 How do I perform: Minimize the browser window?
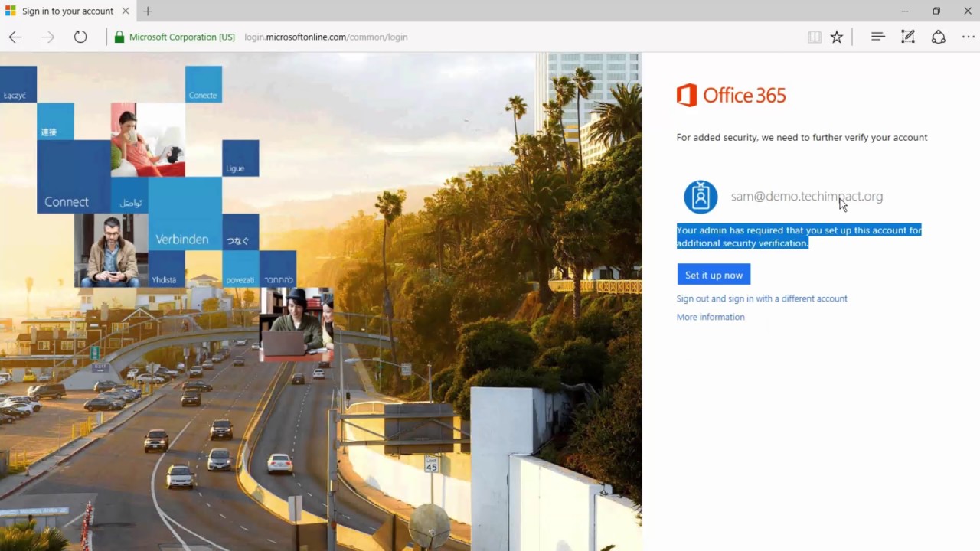click(905, 11)
